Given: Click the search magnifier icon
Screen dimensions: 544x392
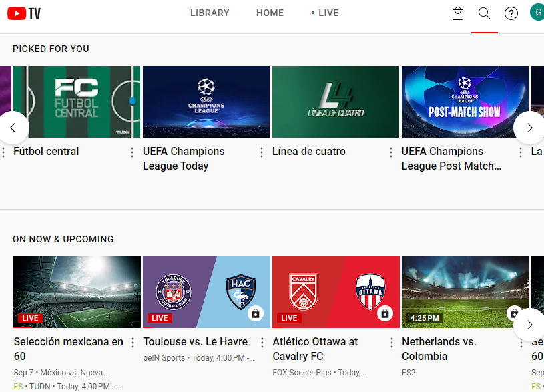Looking at the screenshot, I should [485, 13].
